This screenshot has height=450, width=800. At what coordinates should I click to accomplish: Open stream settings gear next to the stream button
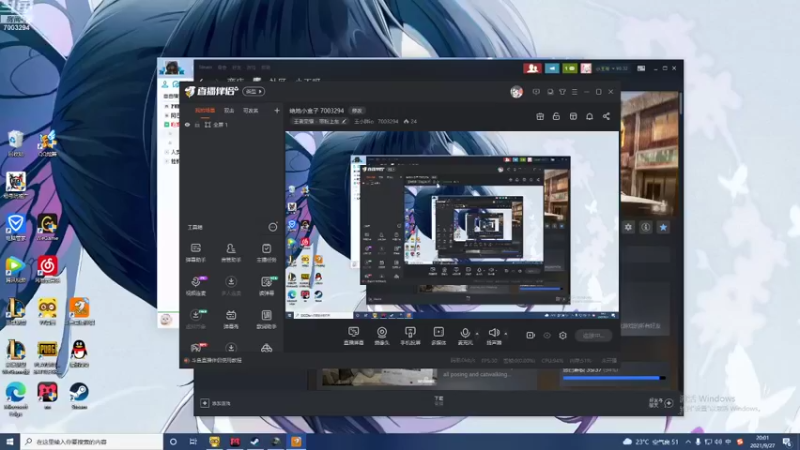(x=563, y=335)
